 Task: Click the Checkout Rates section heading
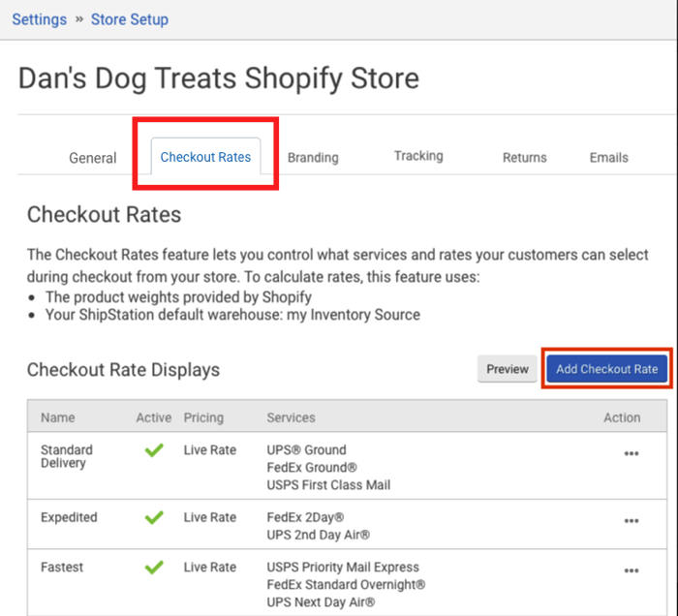click(x=104, y=214)
